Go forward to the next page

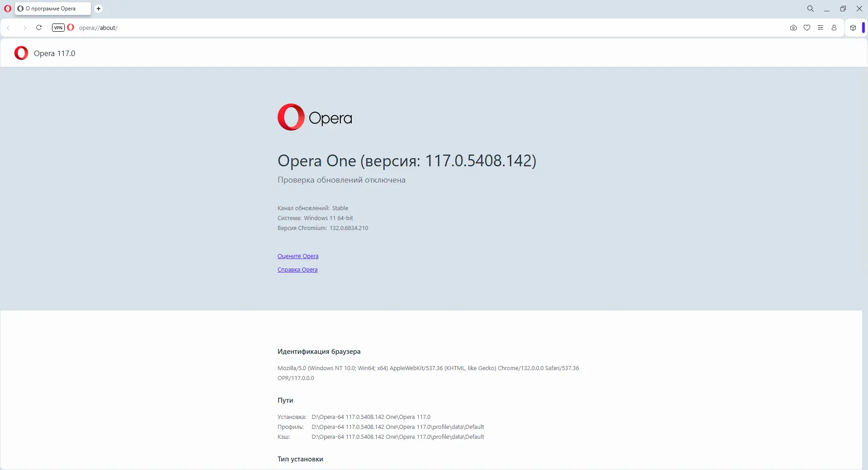[x=25, y=28]
